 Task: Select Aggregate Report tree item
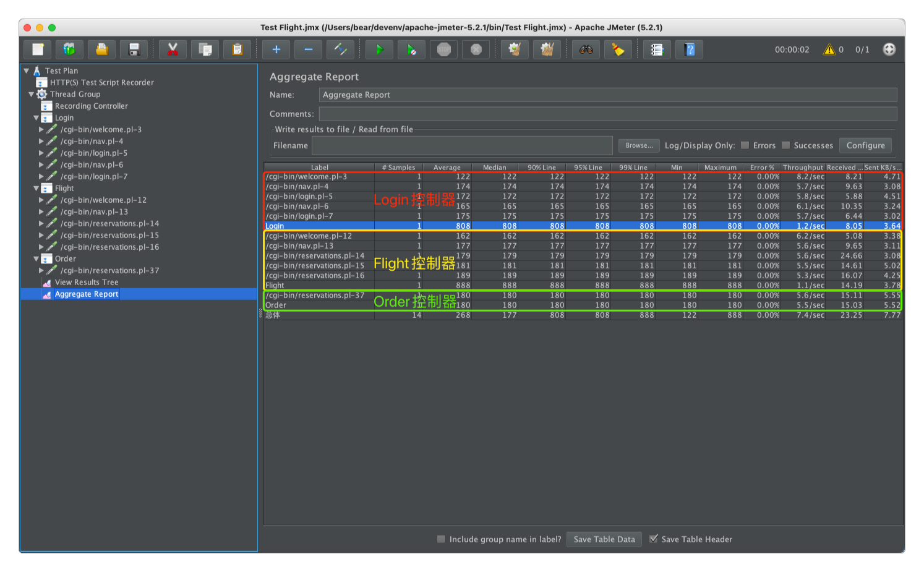86,294
